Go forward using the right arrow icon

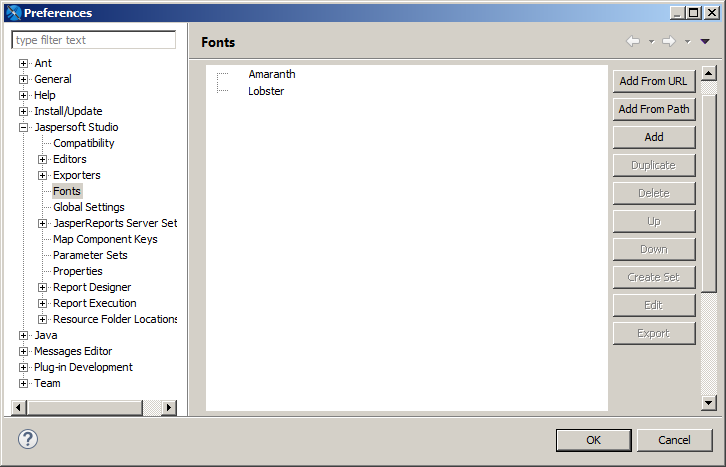[x=669, y=41]
